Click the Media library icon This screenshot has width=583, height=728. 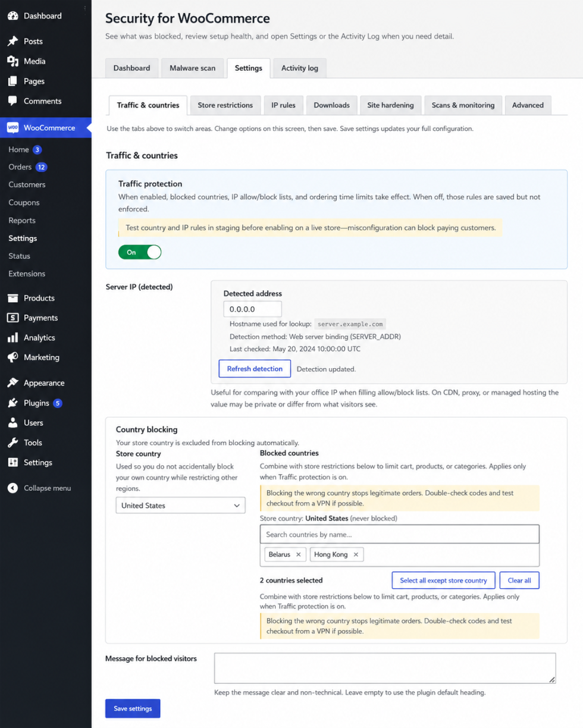pyautogui.click(x=12, y=61)
